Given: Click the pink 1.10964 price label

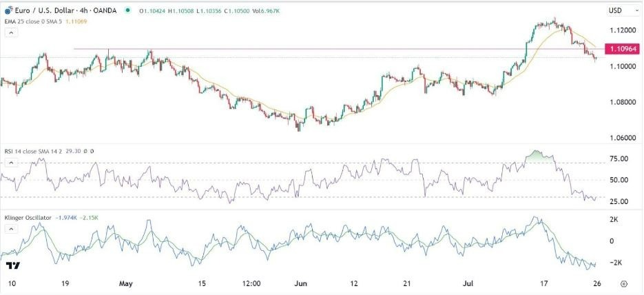Looking at the screenshot, I should point(621,50).
